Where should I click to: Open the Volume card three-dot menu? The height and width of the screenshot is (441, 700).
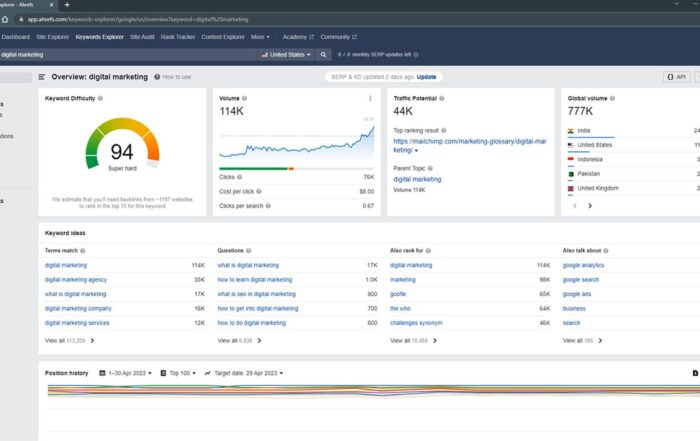tap(370, 98)
